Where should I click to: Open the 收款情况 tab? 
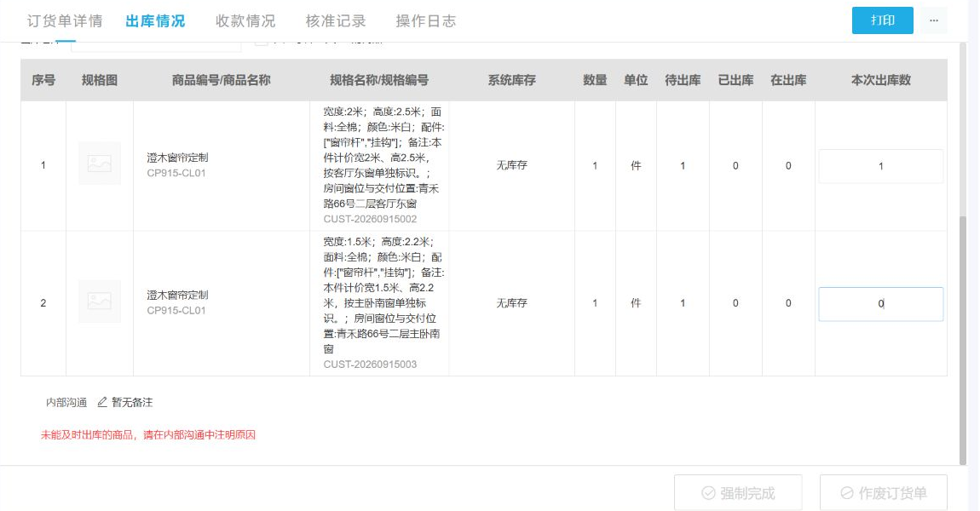coord(245,21)
